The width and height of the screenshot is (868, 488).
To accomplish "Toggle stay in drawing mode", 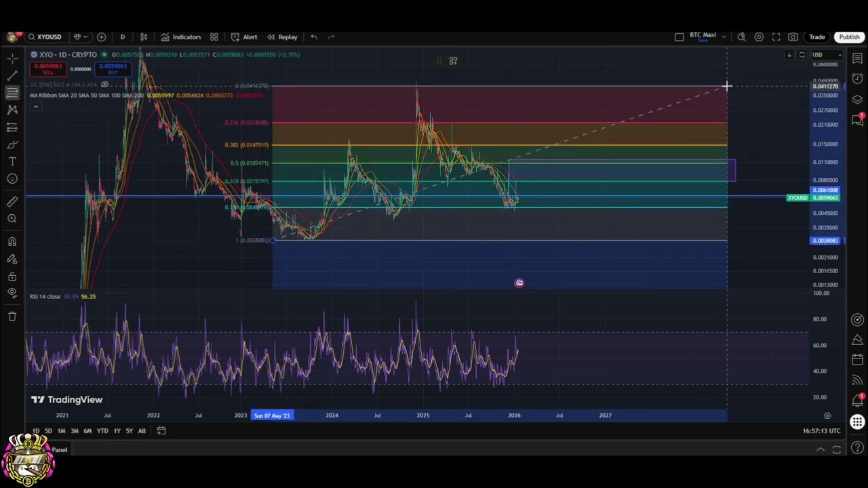I will (x=12, y=259).
